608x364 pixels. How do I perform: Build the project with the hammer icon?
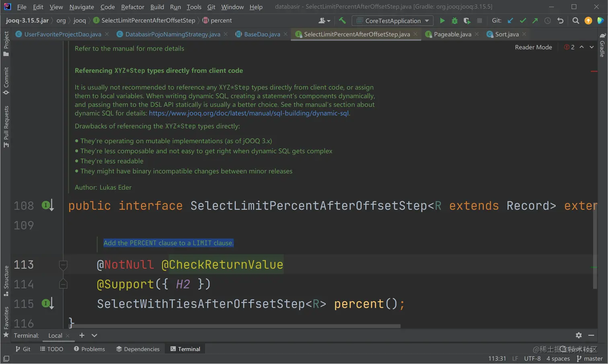(342, 20)
